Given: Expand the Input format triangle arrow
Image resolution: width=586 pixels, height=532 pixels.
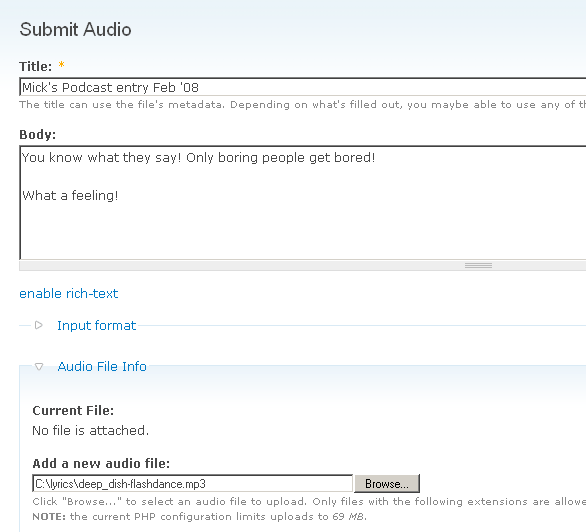Looking at the screenshot, I should tap(38, 325).
